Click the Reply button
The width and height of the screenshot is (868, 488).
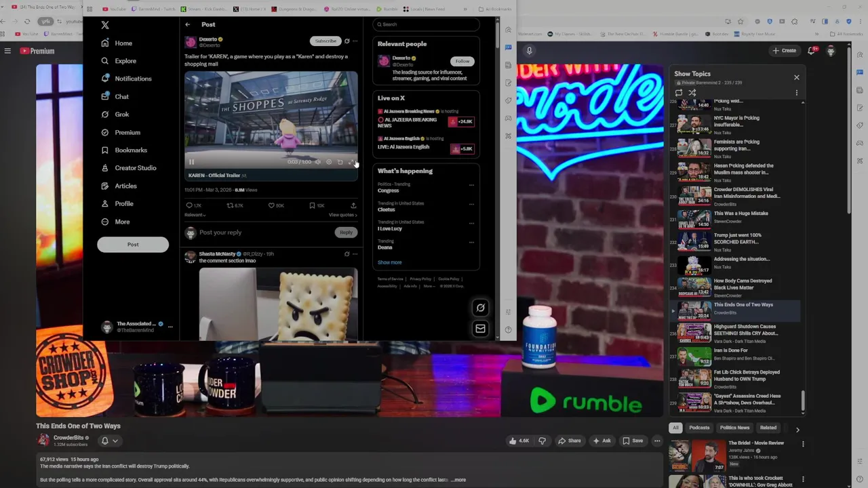coord(346,232)
